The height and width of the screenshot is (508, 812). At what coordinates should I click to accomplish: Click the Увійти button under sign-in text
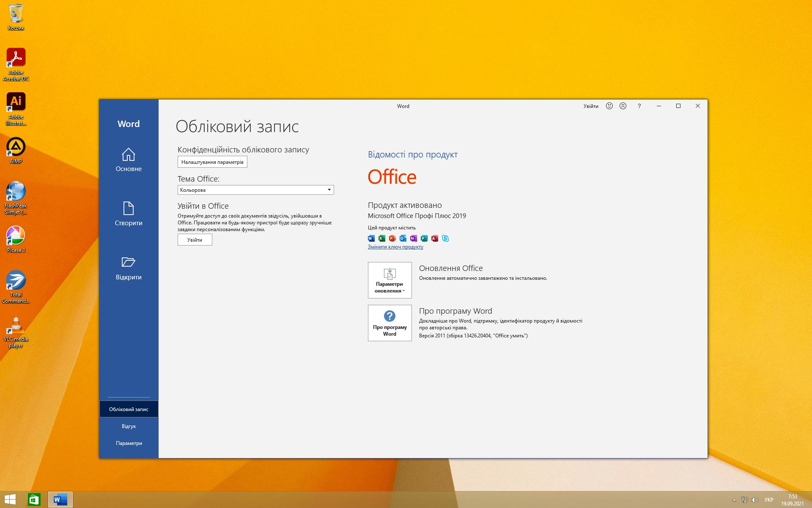pos(195,240)
